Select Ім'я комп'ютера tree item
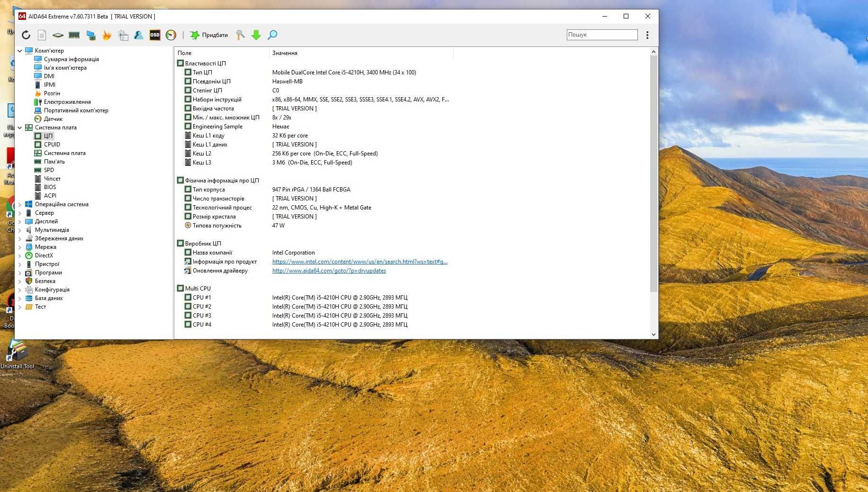868x492 pixels. click(65, 68)
